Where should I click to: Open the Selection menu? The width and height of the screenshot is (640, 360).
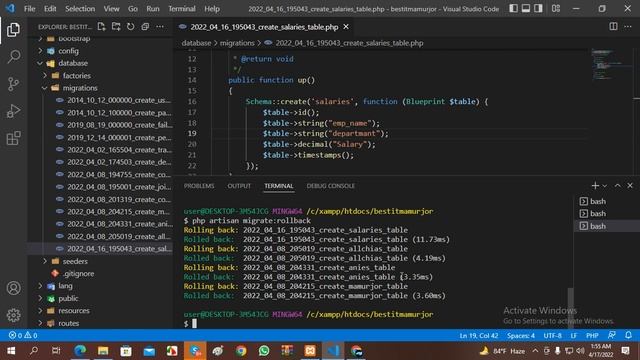[x=80, y=9]
